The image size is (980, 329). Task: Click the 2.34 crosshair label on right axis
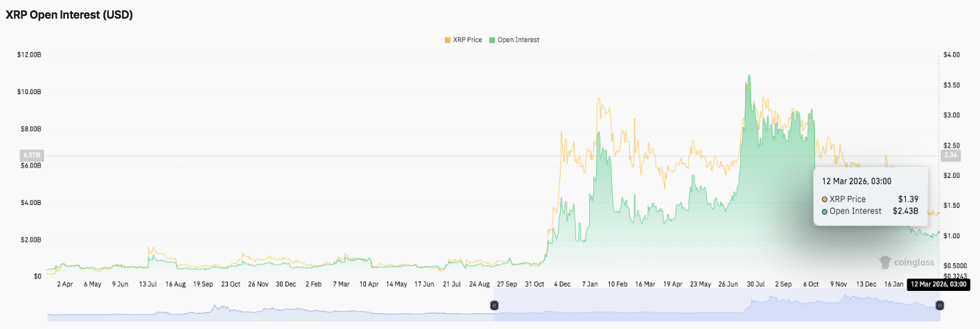coord(950,156)
